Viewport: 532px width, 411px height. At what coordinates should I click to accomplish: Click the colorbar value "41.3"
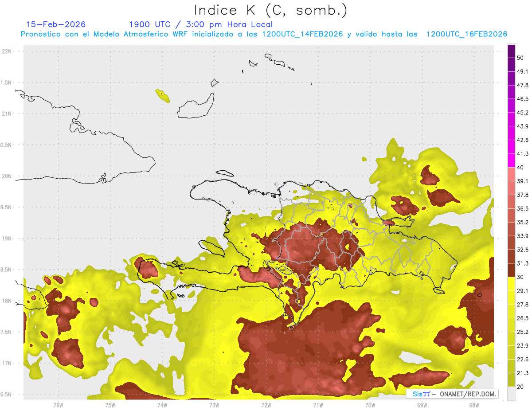tap(523, 154)
